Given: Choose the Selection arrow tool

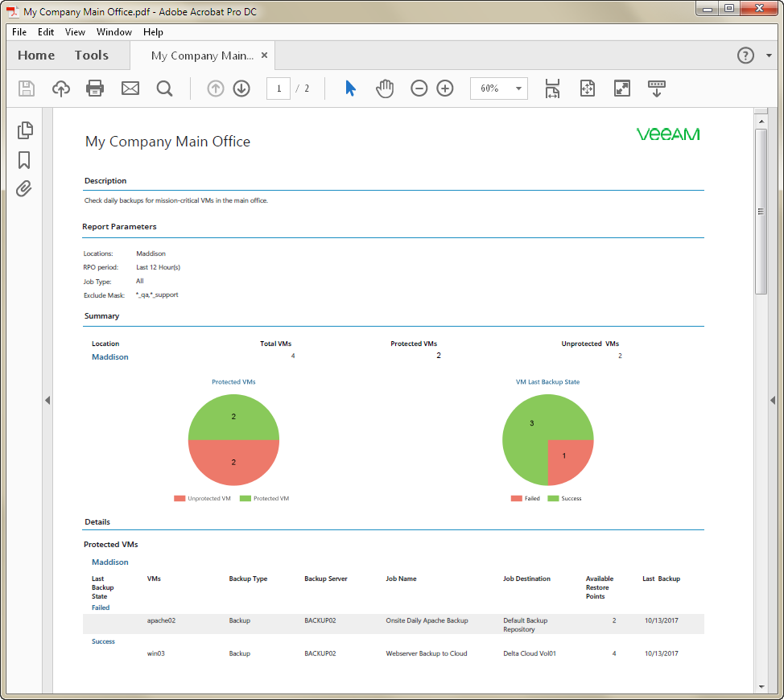Looking at the screenshot, I should [350, 89].
